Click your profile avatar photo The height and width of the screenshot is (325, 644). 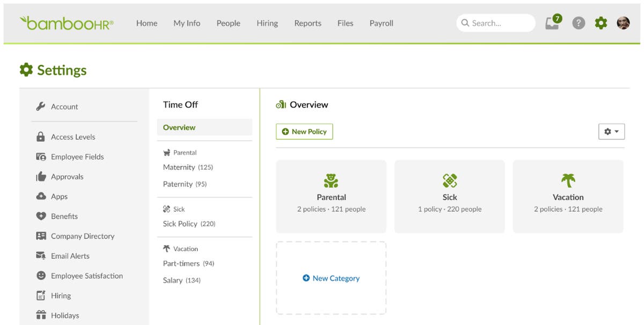[x=623, y=23]
